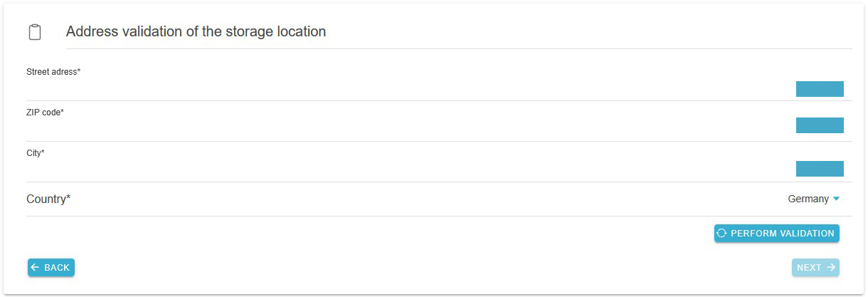This screenshot has width=868, height=297.
Task: Click the blue block in Street address row
Action: tap(820, 89)
